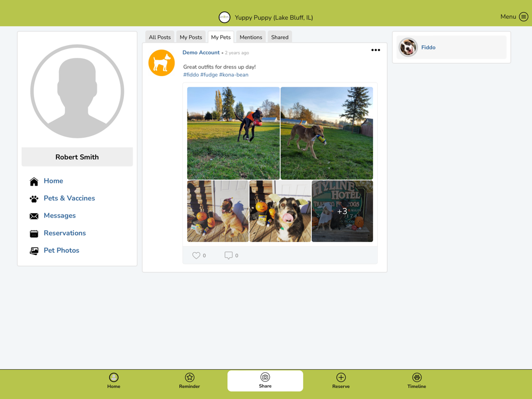Viewport: 532px width, 399px height.
Task: Click the paw icon beside Pets & Vaccines
Action: 34,199
